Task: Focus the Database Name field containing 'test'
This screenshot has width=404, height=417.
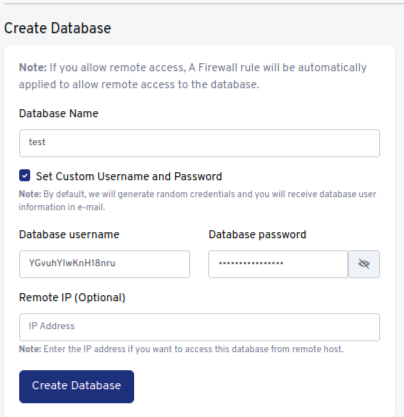Action: 199,143
